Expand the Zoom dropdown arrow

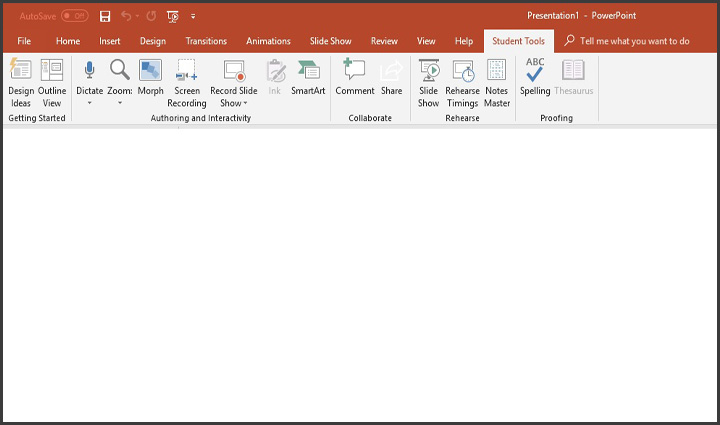120,103
